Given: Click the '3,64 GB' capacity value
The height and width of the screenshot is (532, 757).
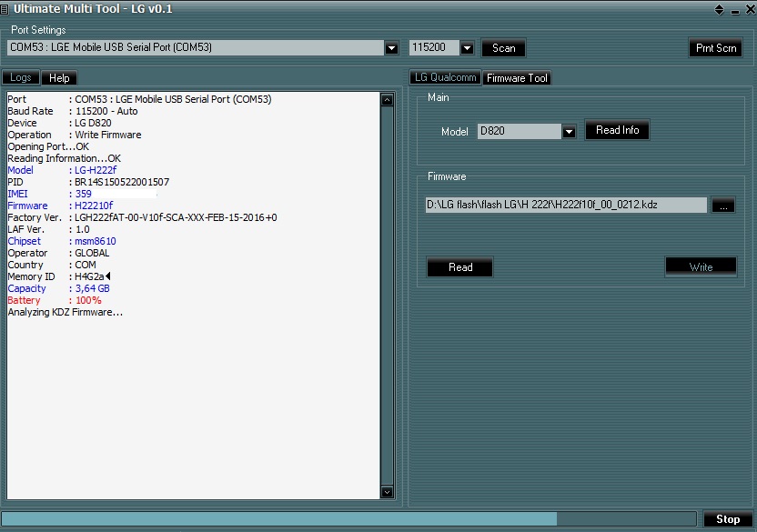Looking at the screenshot, I should click(x=92, y=288).
